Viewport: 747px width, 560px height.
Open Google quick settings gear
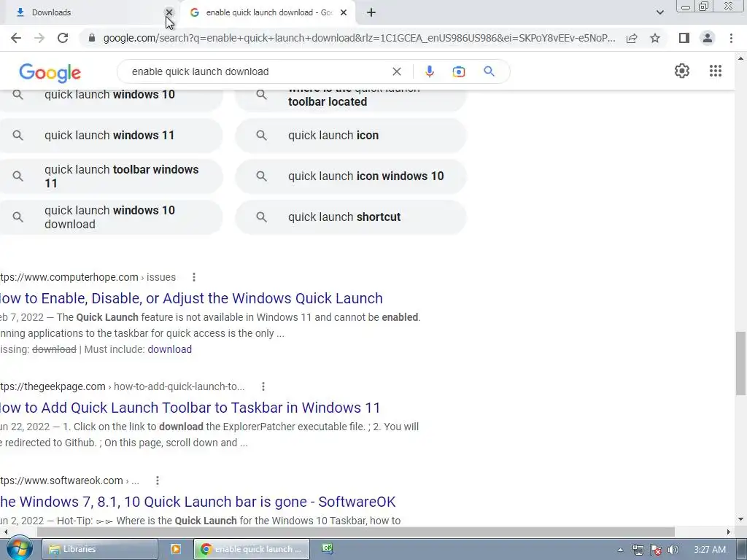[682, 71]
